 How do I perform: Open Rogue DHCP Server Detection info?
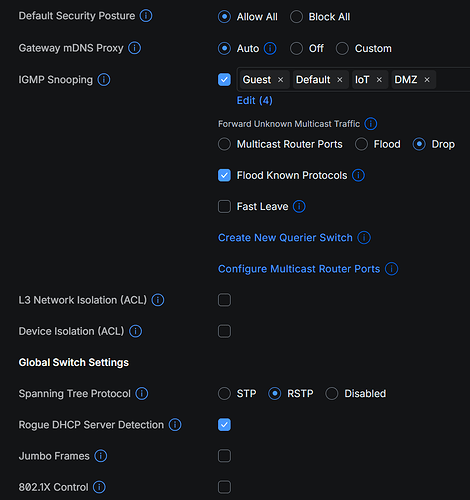175,425
